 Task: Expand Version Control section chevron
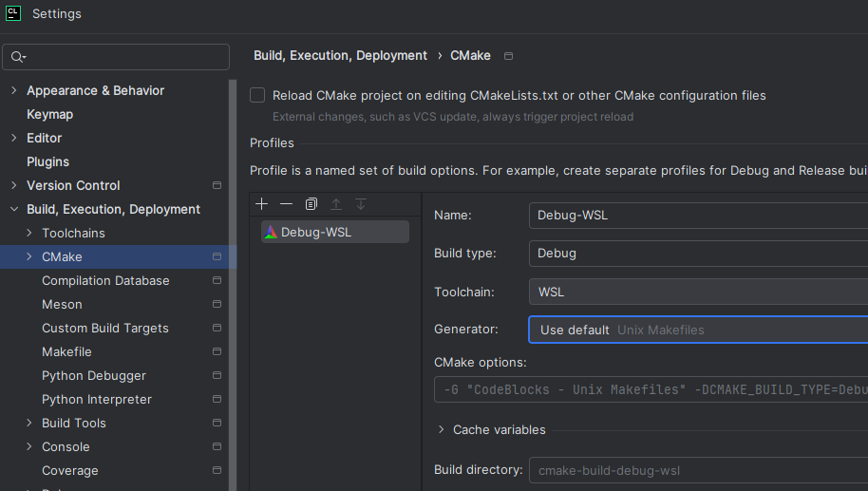pos(14,185)
